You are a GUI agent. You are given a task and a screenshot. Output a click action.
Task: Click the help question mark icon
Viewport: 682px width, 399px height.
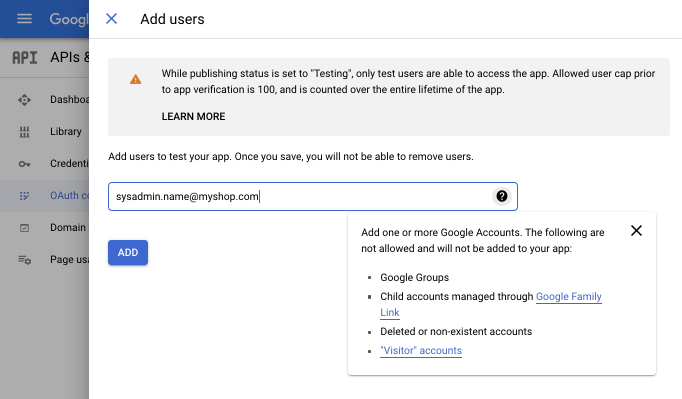501,196
